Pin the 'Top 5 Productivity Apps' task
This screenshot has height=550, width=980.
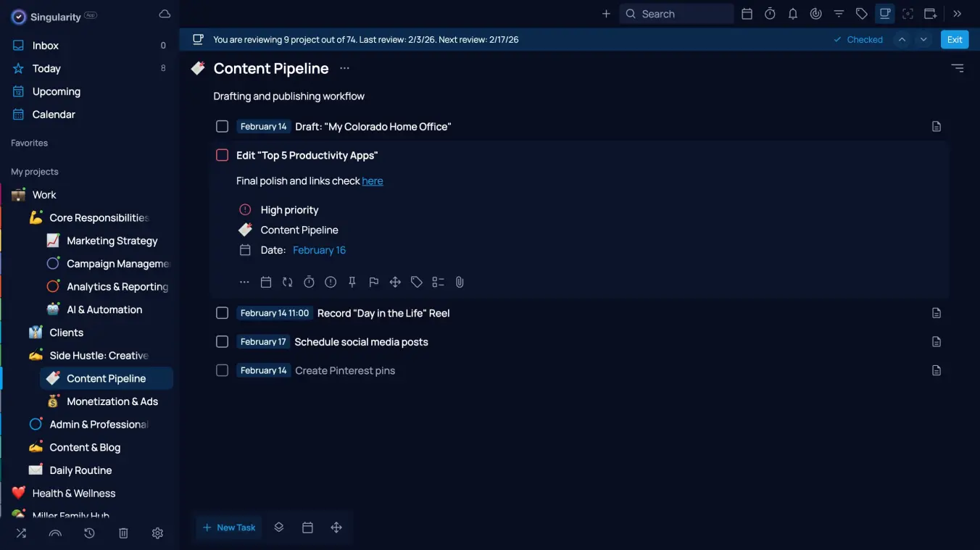point(352,282)
